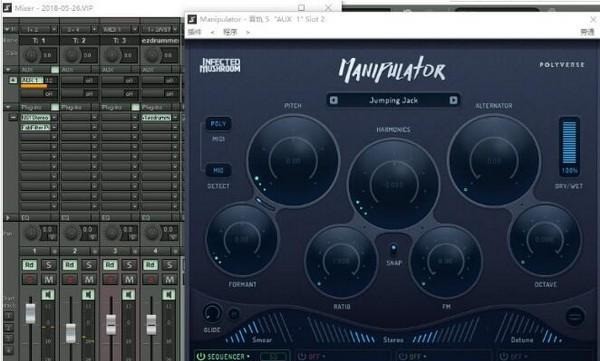This screenshot has width=600, height=361.
Task: Click small round button beside Glide knob
Action: (234, 314)
